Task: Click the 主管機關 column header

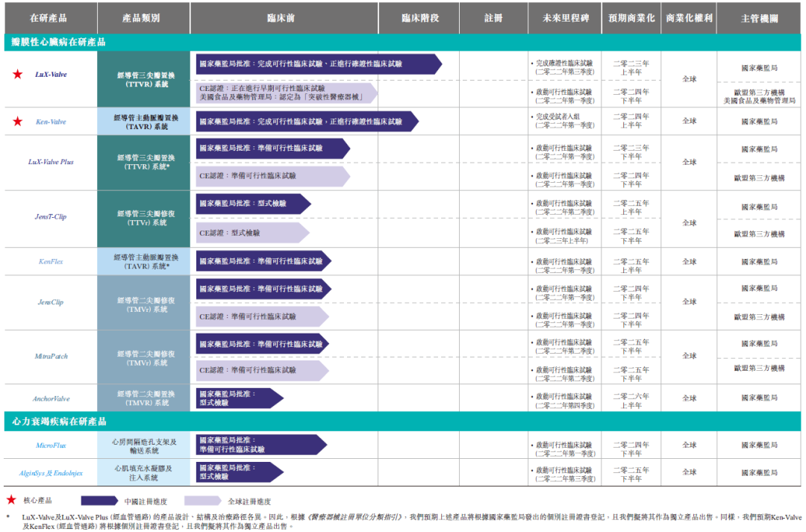Action: tap(759, 19)
